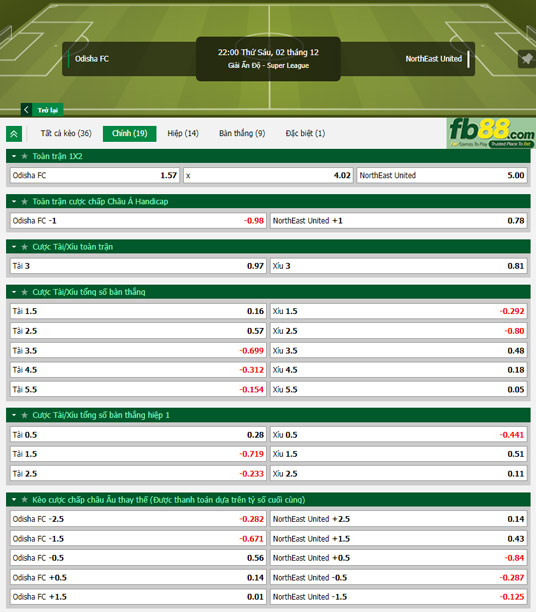
Task: Select Tài 2.5 at 0.57
Action: pos(138,331)
